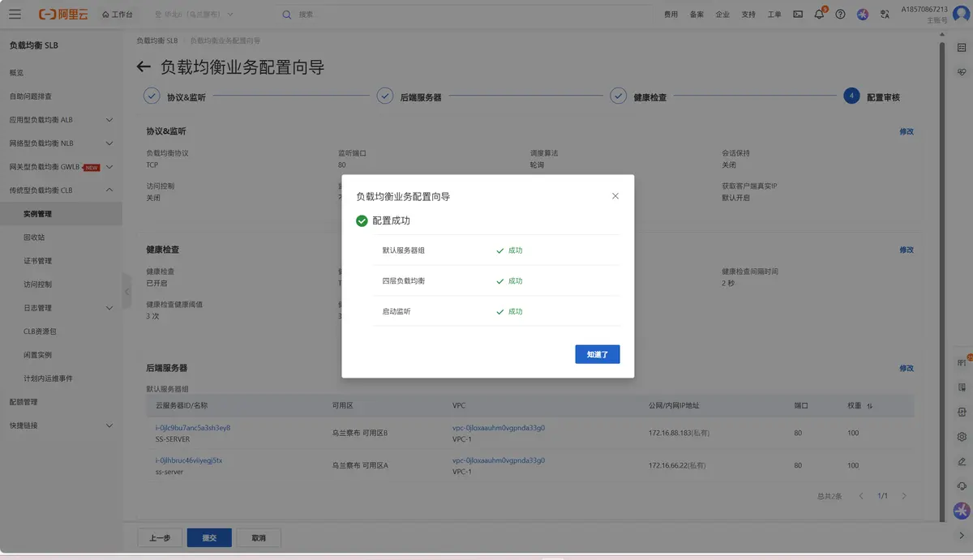Go to the previous page arrow in pagination
This screenshot has width=973, height=560.
861,496
